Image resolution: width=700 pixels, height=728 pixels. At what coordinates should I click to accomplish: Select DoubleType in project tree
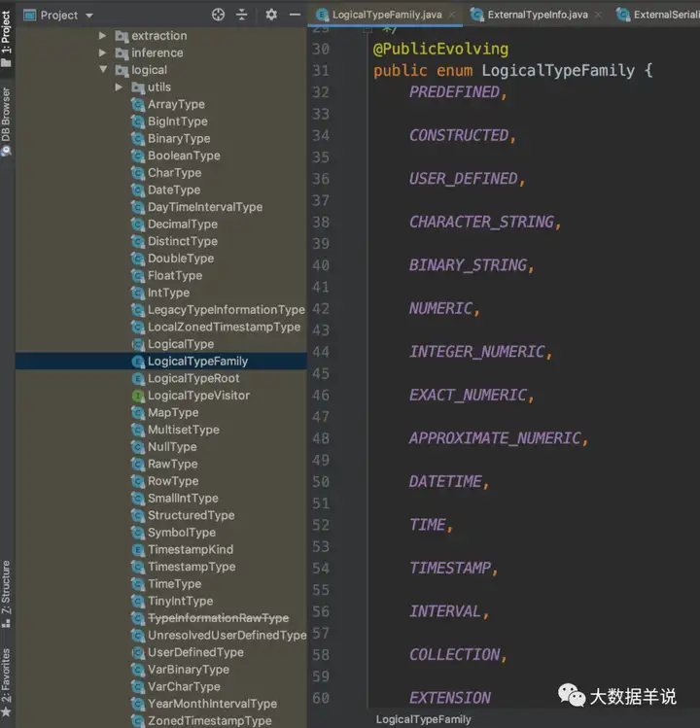[181, 259]
